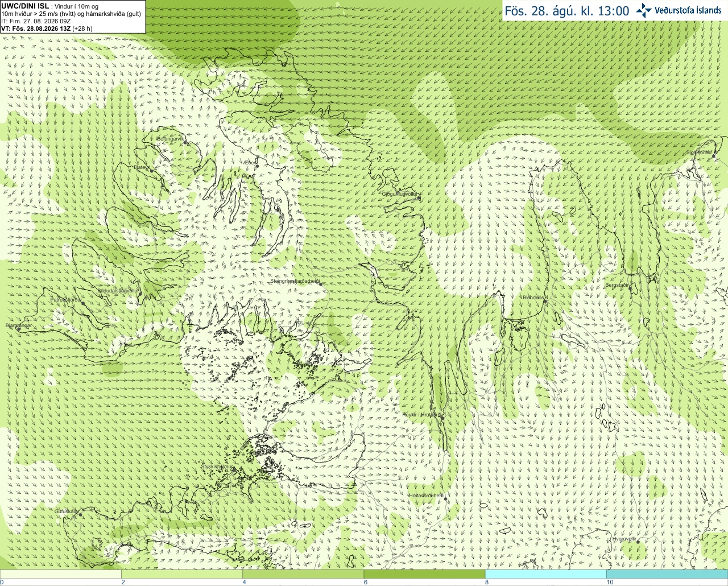Click the Patreksfjörður station marker
Image resolution: width=728 pixels, height=586 pixels.
83,303
